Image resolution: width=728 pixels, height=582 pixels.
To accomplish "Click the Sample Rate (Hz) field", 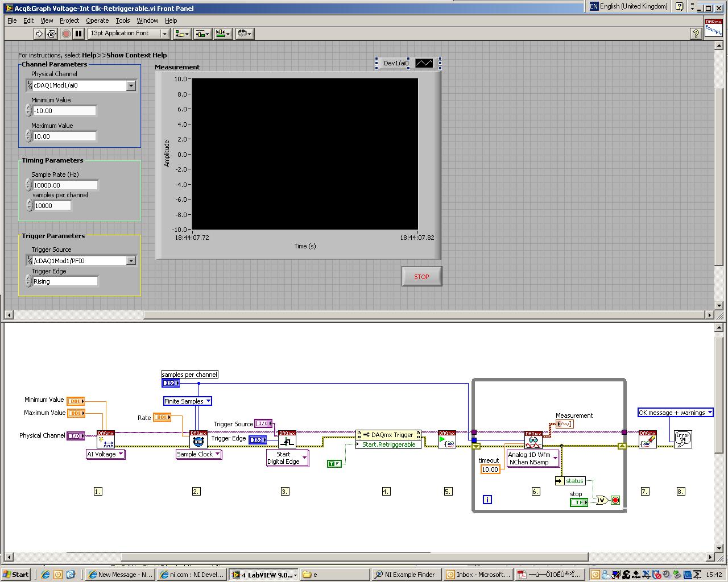I will point(65,185).
